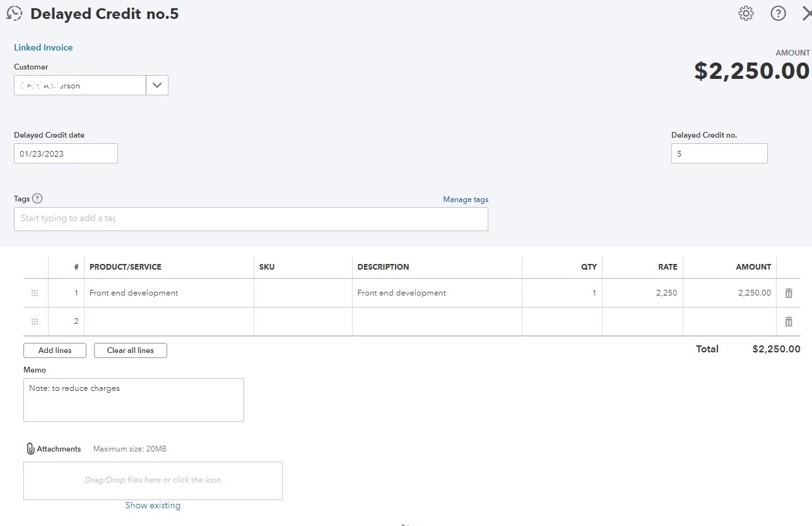Viewport: 812px width, 526px height.
Task: Click the drag handle for line 2
Action: (35, 321)
